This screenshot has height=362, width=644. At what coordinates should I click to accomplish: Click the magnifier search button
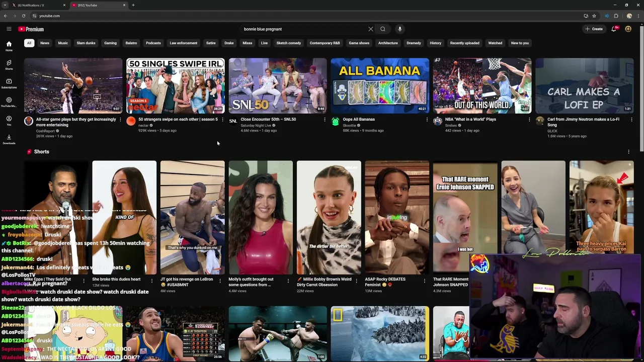tap(383, 29)
